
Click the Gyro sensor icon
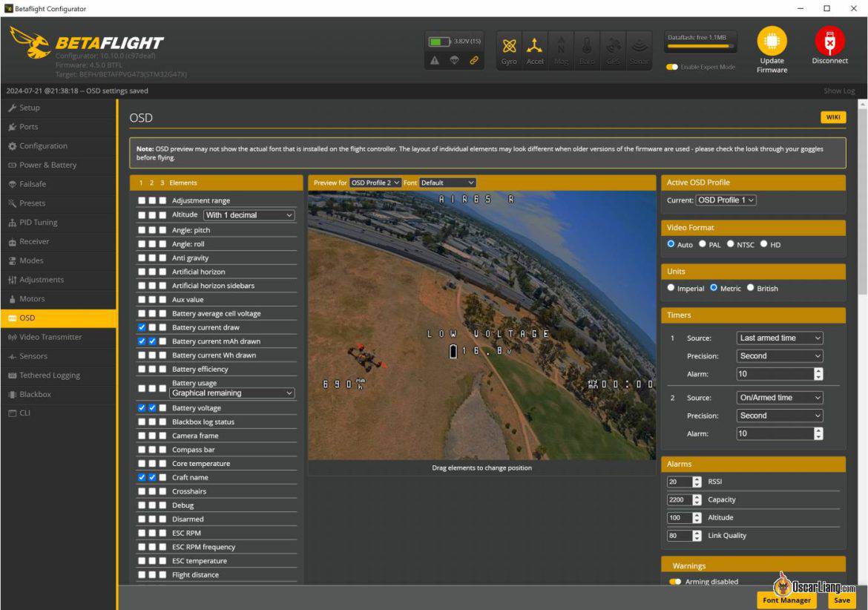[509, 46]
